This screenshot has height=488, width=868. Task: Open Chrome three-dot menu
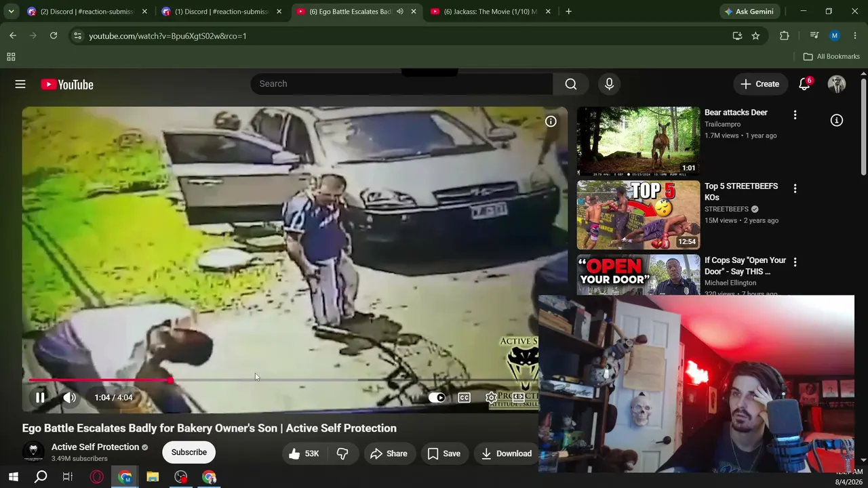coord(855,36)
